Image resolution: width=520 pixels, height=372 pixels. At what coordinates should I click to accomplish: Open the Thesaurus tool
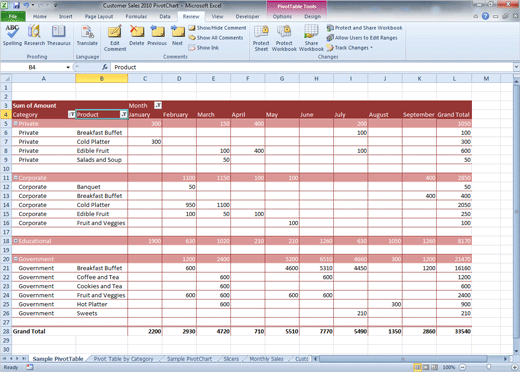tap(59, 35)
